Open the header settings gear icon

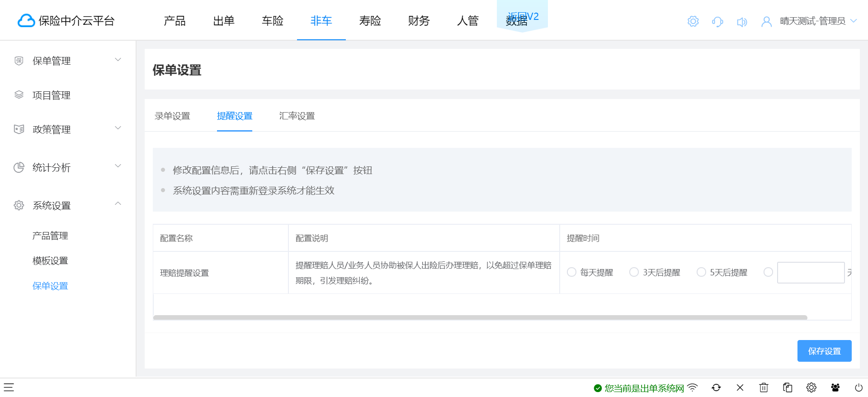(x=693, y=21)
